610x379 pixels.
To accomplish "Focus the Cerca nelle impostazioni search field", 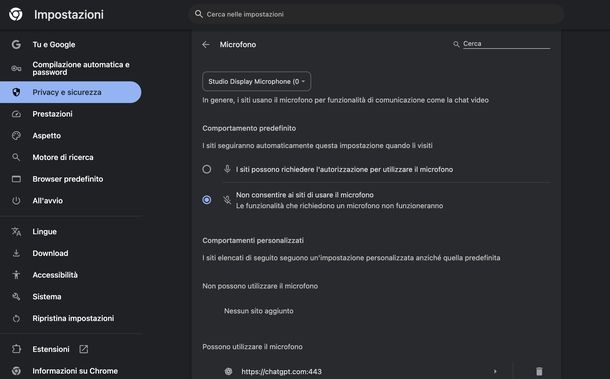I will point(376,14).
